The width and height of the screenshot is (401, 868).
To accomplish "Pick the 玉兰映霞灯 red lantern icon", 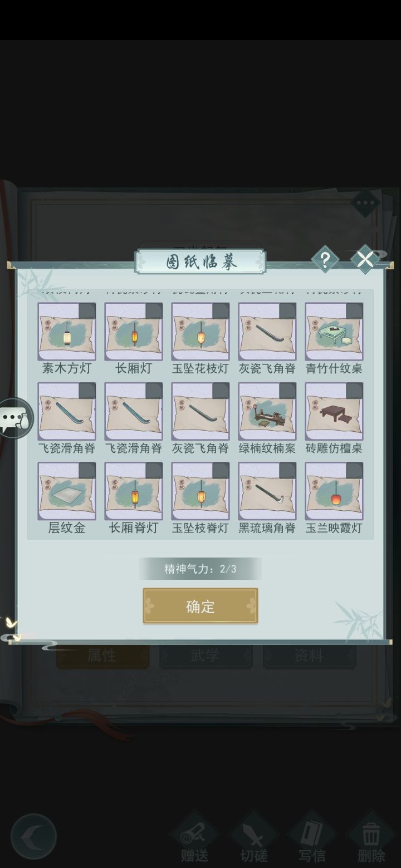I will point(334,491).
